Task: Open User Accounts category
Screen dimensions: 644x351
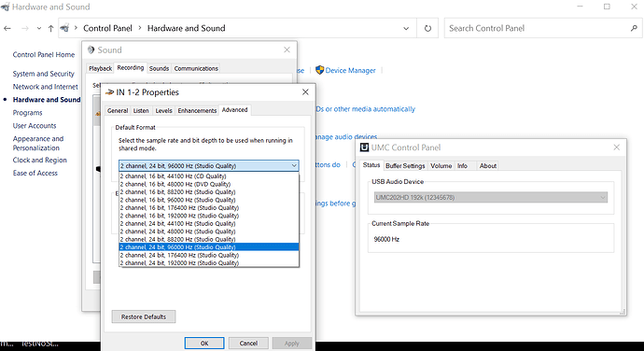Action: (35, 126)
